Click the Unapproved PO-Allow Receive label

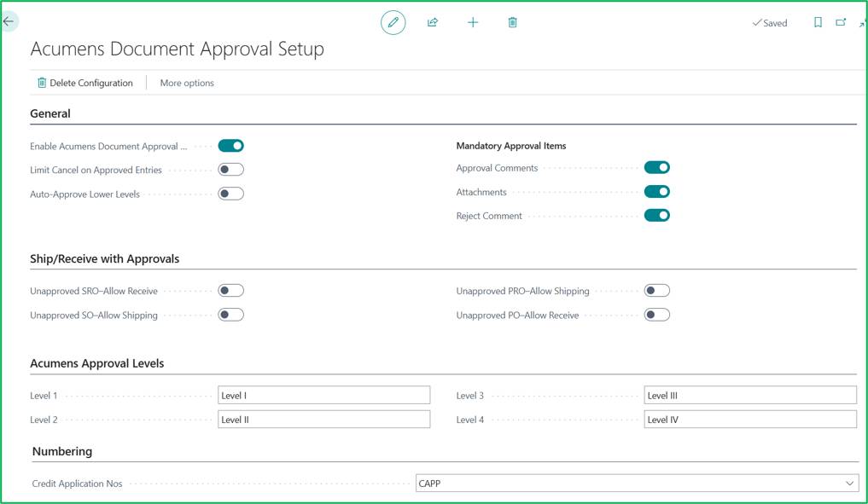pyautogui.click(x=517, y=316)
